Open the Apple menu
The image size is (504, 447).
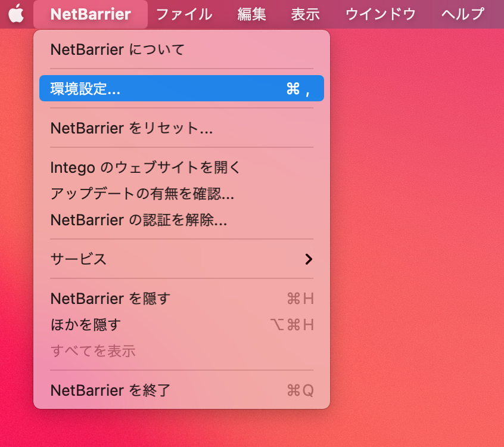tap(16, 14)
